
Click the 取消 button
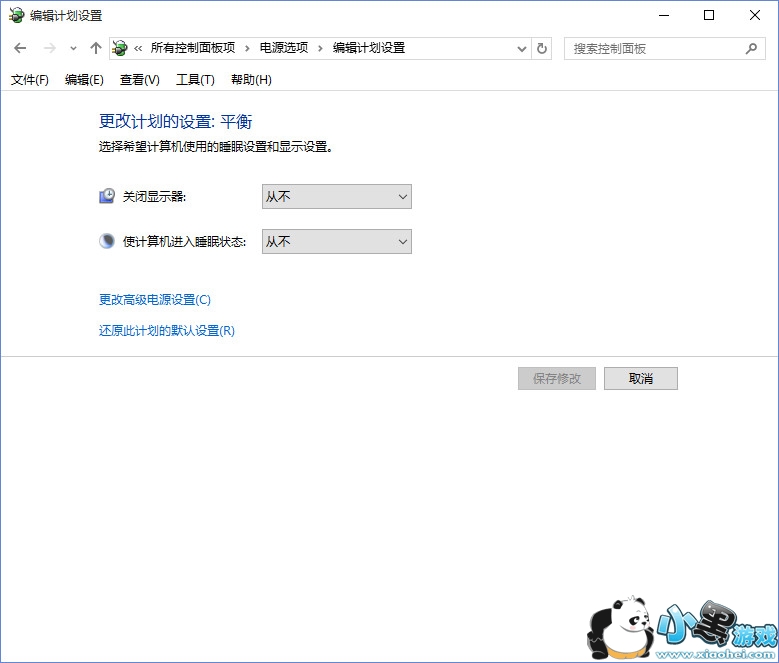[641, 378]
